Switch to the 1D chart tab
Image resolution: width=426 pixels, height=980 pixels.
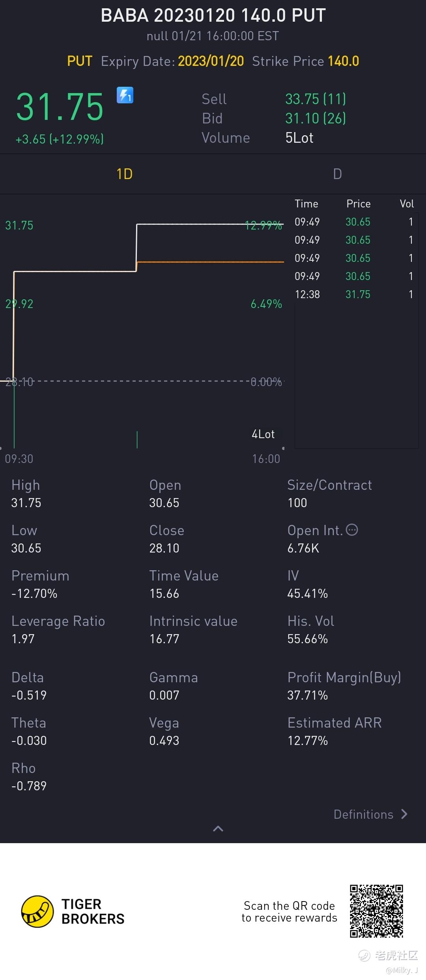[125, 174]
